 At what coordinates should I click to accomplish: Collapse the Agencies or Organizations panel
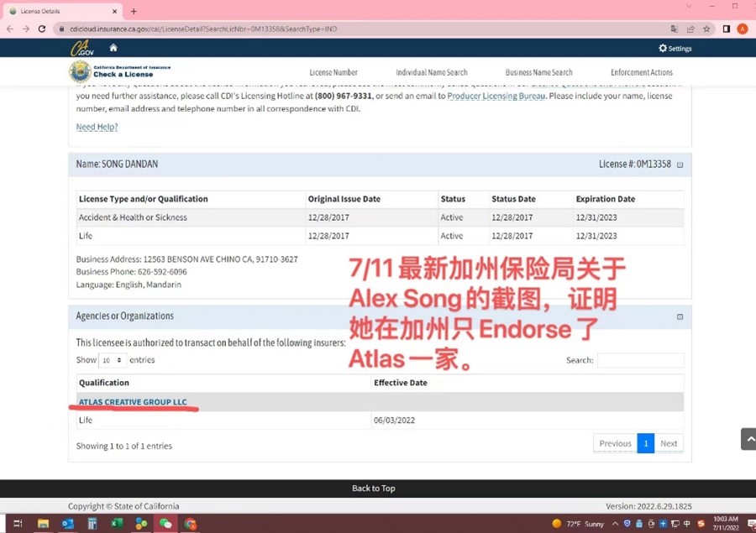(680, 316)
